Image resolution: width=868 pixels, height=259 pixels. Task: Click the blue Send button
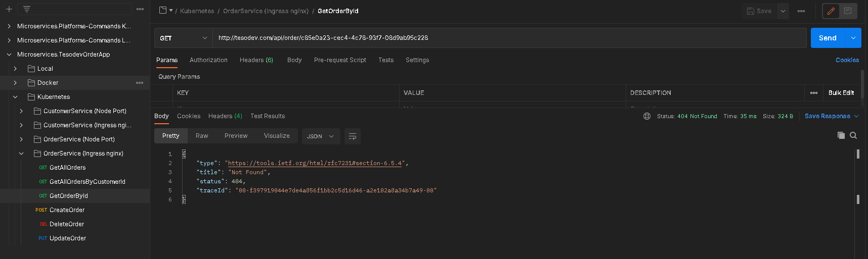828,38
